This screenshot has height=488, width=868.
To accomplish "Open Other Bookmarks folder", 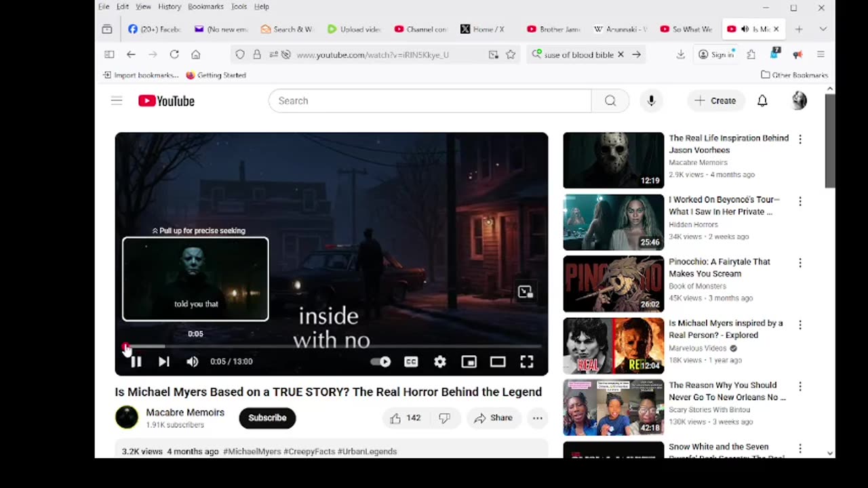I will (794, 75).
